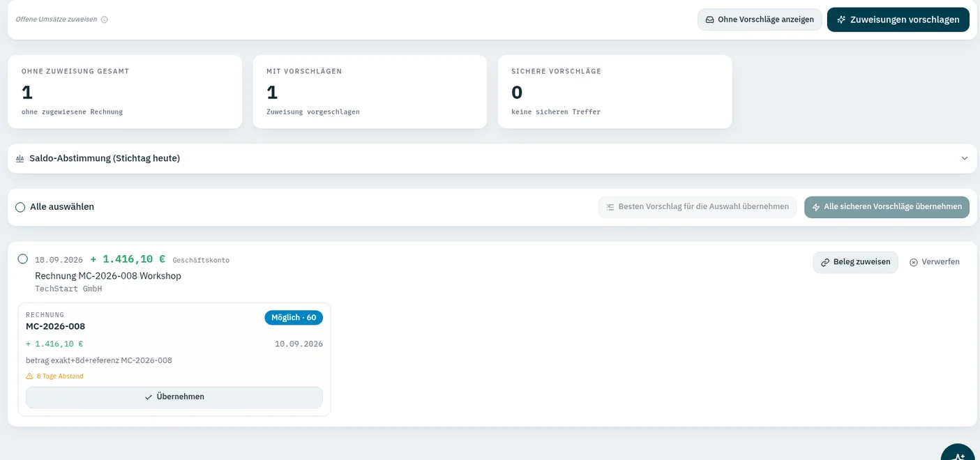Viewport: 980px width, 460px height.
Task: Click the Ohne Zuweisung Gesamt stat card
Action: pos(125,92)
